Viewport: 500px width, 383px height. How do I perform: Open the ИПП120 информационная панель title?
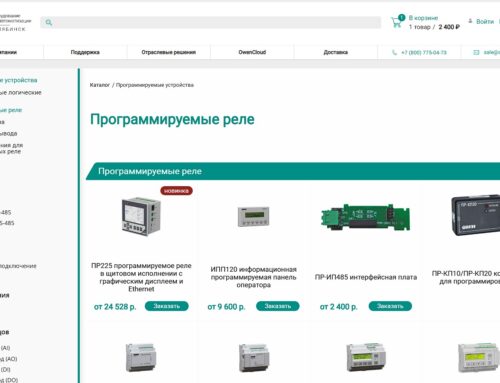(254, 277)
